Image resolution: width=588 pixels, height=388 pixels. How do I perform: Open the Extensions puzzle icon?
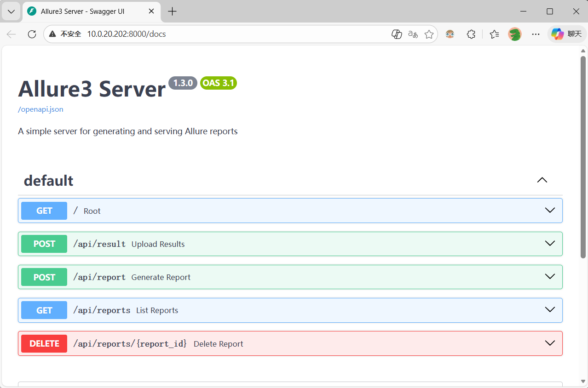coord(471,34)
